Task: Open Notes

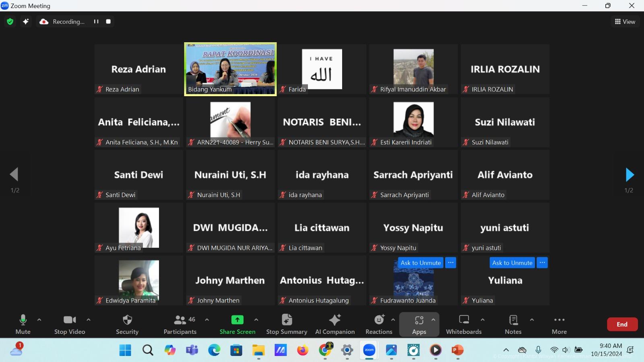Action: pos(513,325)
